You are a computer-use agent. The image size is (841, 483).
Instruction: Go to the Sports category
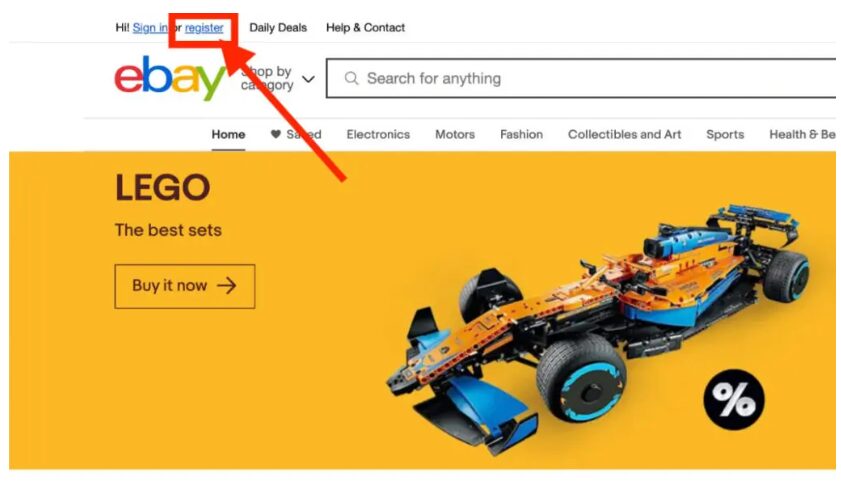[x=725, y=135]
